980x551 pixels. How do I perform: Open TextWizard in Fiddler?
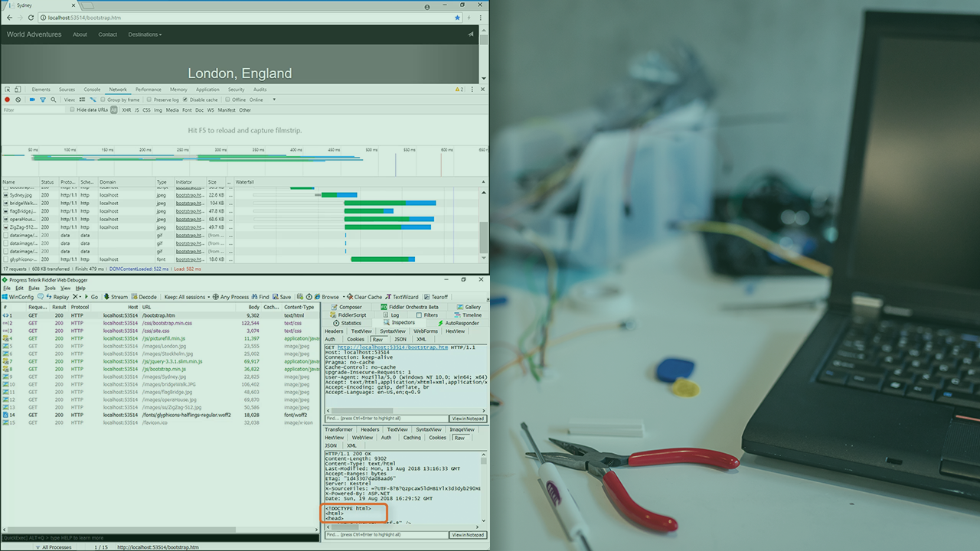(400, 296)
